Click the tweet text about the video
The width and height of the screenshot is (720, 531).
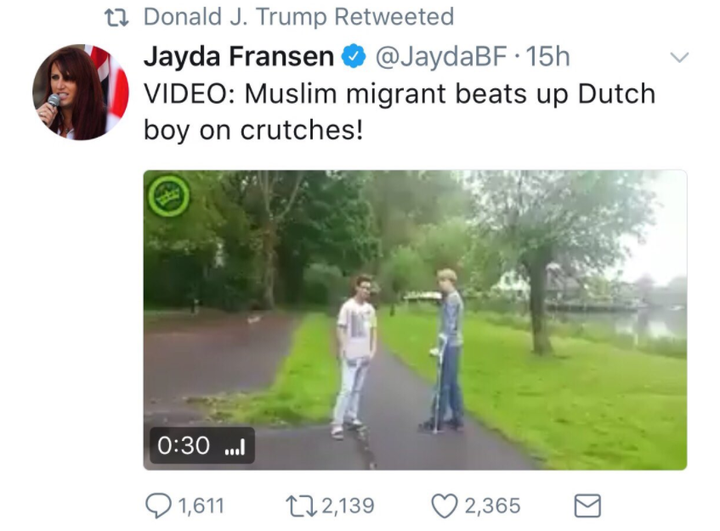pyautogui.click(x=399, y=112)
